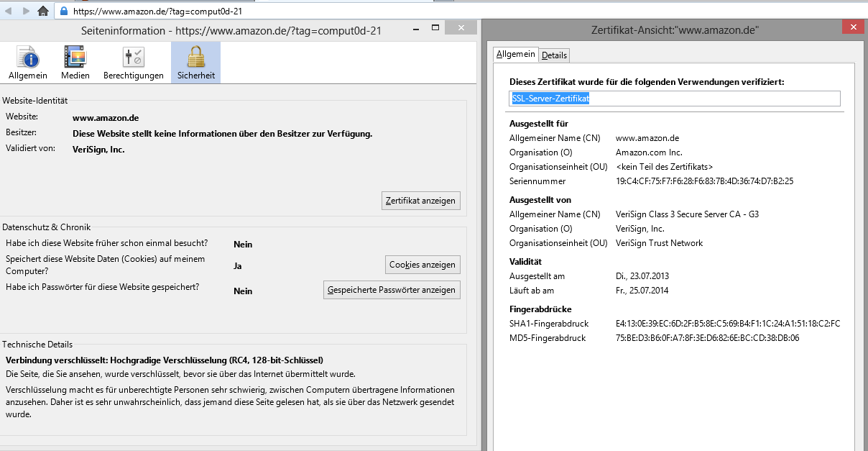This screenshot has height=451, width=868.
Task: Click the 'VeriSign Trust Network' text
Action: pyautogui.click(x=659, y=243)
